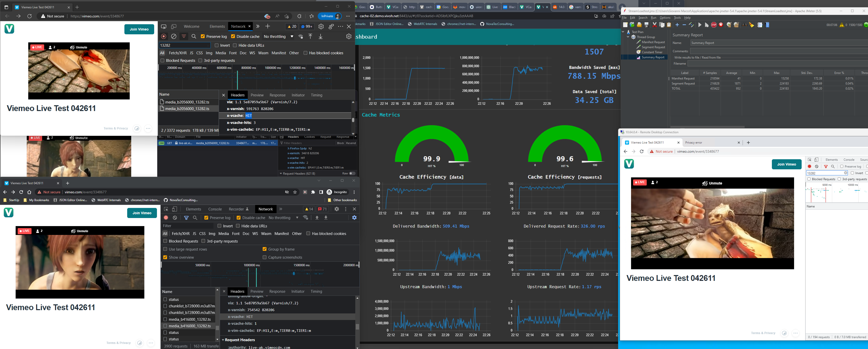This screenshot has height=349, width=868.
Task: Click the JMeter scissors cut icon
Action: click(x=655, y=25)
